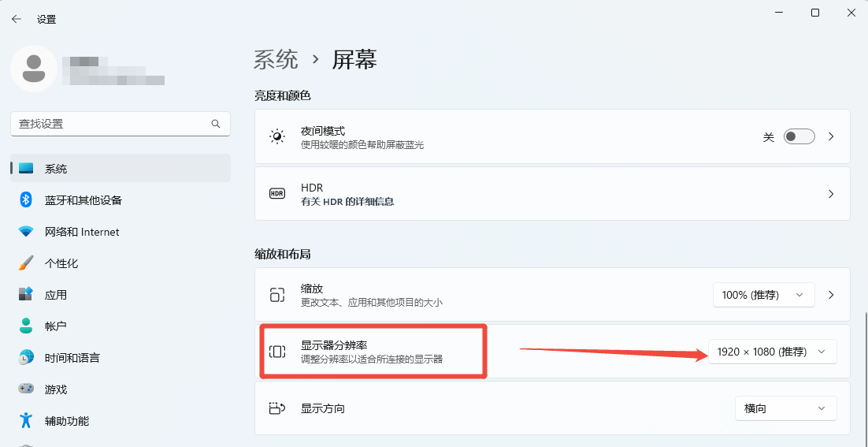The height and width of the screenshot is (447, 868).
Task: Click the Bluetooth icon in sidebar
Action: 26,200
